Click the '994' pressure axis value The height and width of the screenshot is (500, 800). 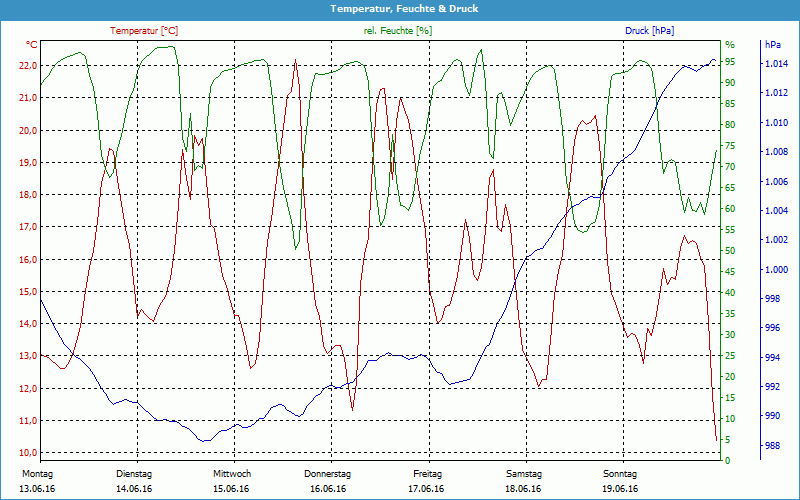pyautogui.click(x=771, y=357)
